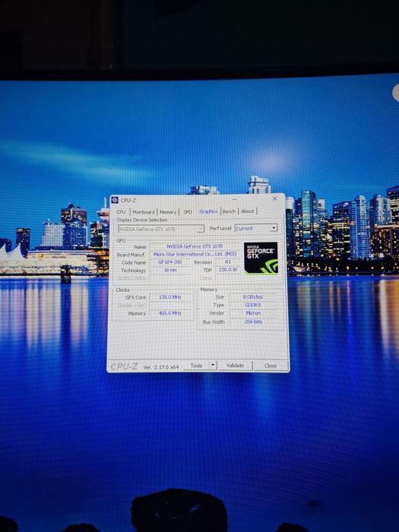Click the 230.0 W TDP value
The height and width of the screenshot is (532, 399).
click(x=228, y=270)
